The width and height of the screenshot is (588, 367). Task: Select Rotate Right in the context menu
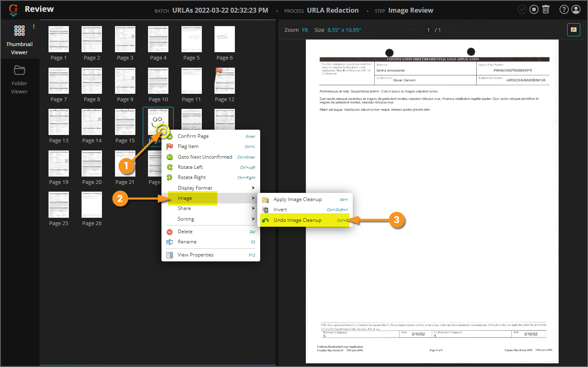point(211,177)
